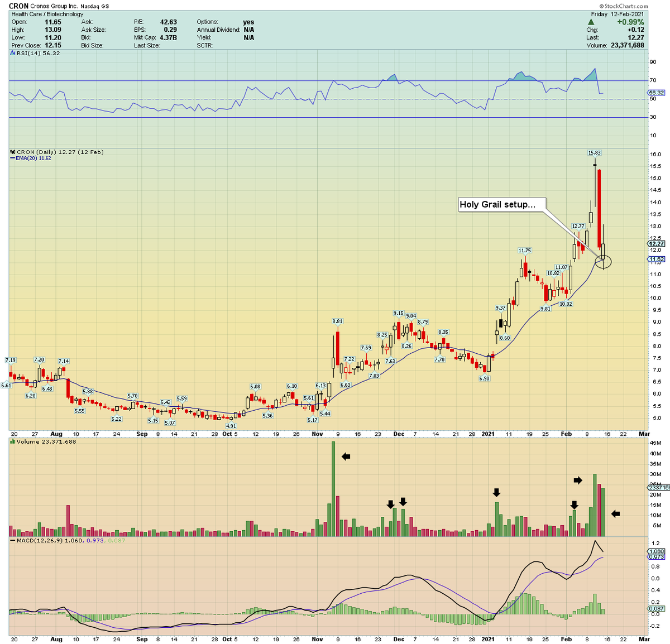The image size is (670, 644).
Task: Click the High value 13.09
Action: coord(53,30)
